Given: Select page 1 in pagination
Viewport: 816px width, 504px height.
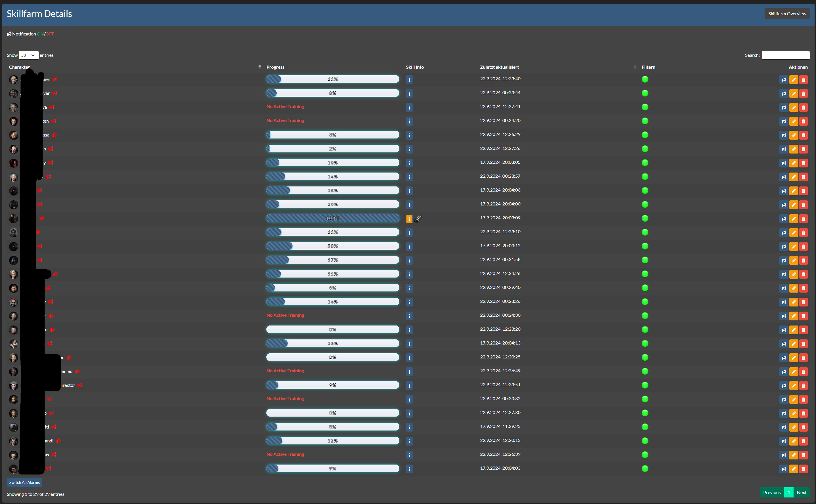Looking at the screenshot, I should point(789,492).
